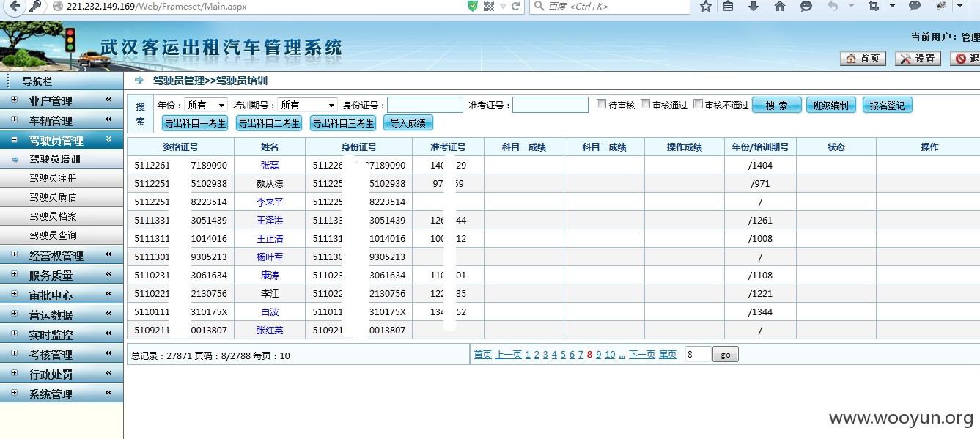Image resolution: width=980 pixels, height=439 pixels.
Task: Go to 尾页 last page link
Action: [668, 355]
